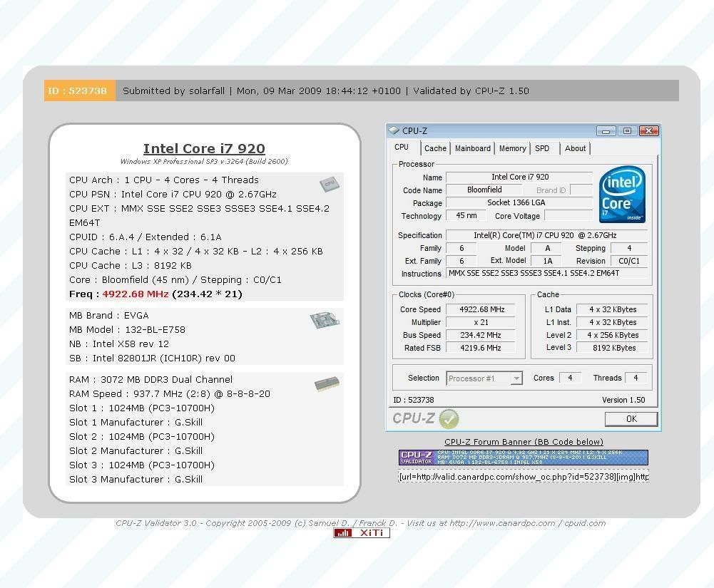This screenshot has width=714, height=588.
Task: Click the 'Slot 1 Manufacturer : G.Skill' line
Action: pyautogui.click(x=136, y=423)
